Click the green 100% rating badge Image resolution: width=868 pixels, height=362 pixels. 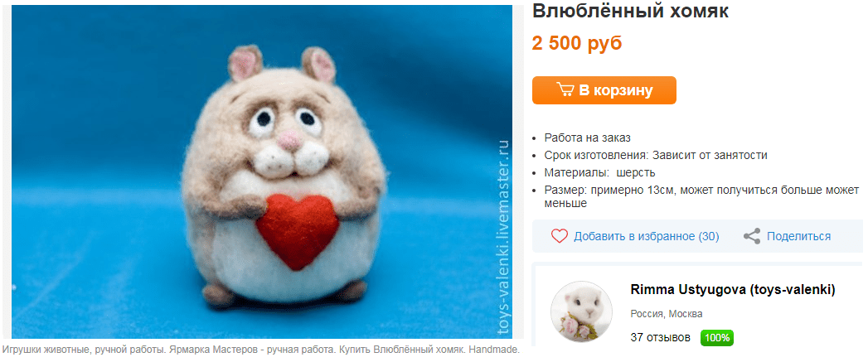pos(717,338)
